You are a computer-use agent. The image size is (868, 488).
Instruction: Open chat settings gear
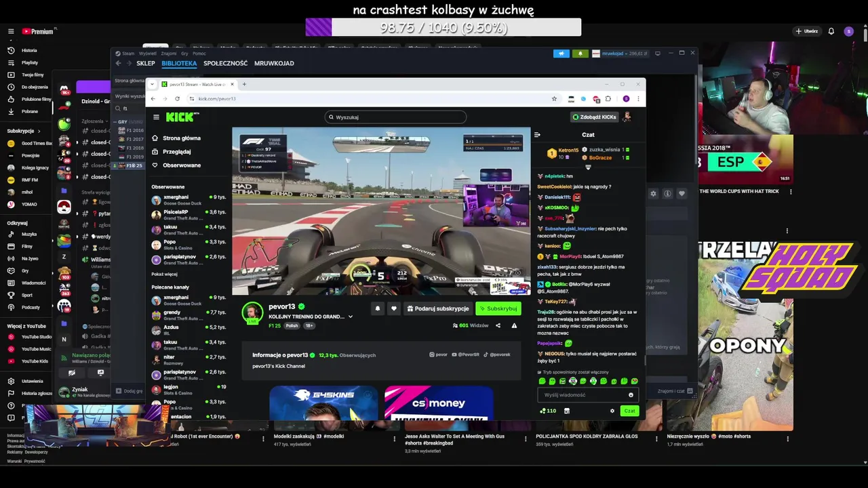pyautogui.click(x=612, y=411)
